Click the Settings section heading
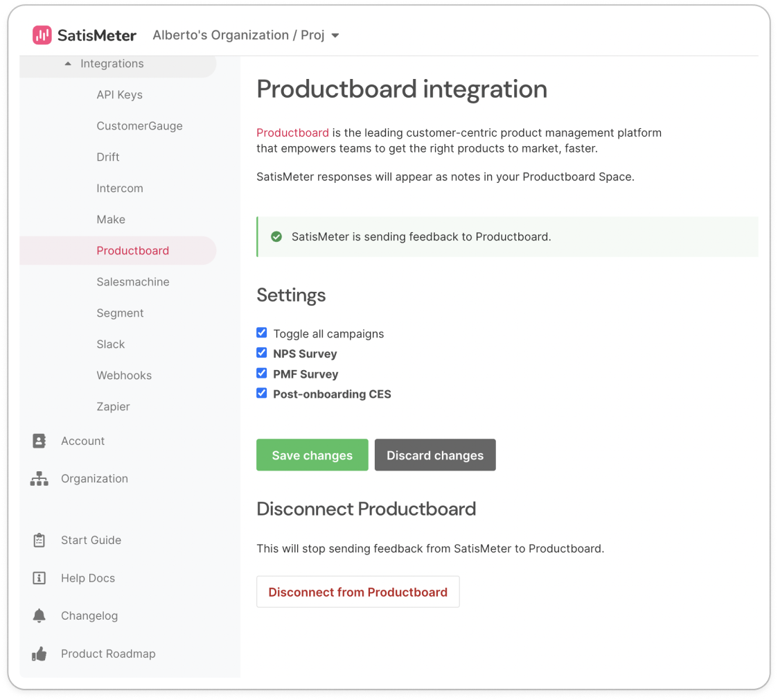Viewport: 778px width, 700px height. click(291, 295)
